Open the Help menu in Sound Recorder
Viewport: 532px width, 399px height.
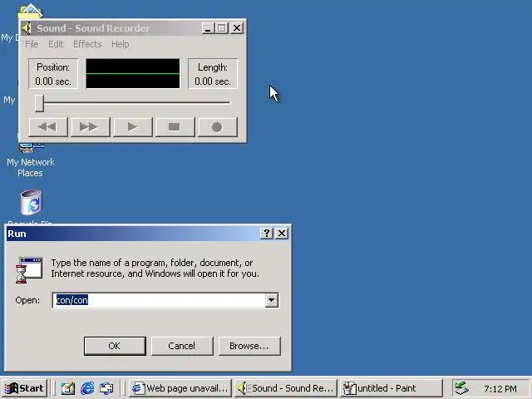point(120,44)
